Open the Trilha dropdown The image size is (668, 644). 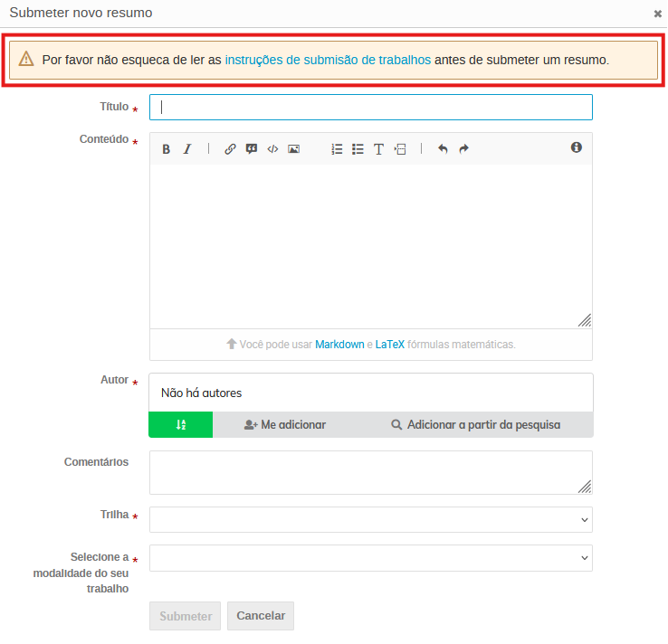click(x=370, y=520)
